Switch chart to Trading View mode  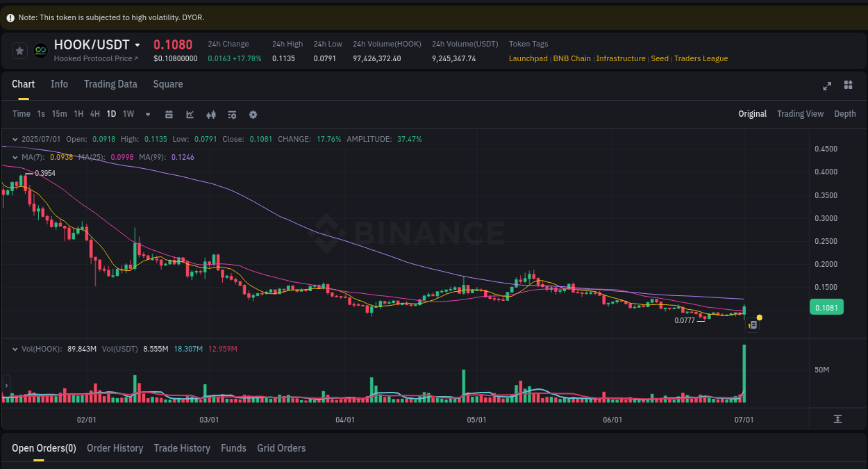(800, 113)
